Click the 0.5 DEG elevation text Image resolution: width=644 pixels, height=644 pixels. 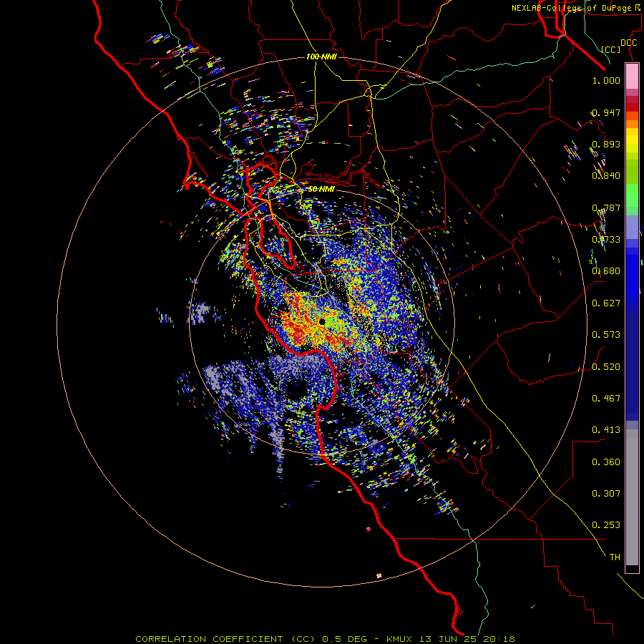[x=345, y=639]
